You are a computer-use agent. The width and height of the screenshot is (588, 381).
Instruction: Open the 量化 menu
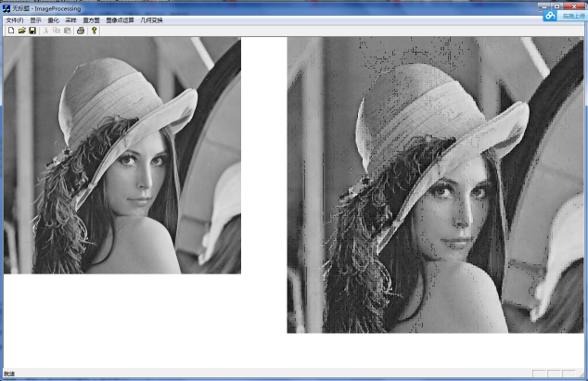click(x=53, y=20)
